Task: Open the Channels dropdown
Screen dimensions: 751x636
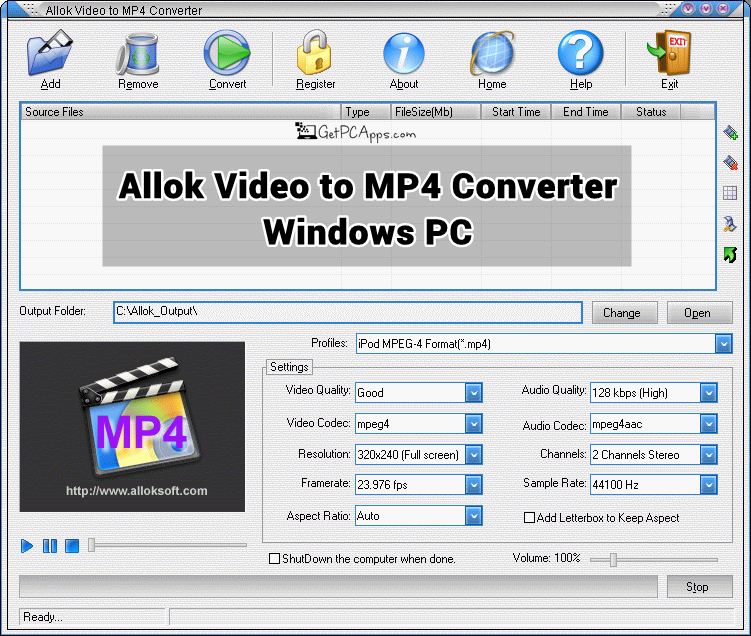Action: click(x=708, y=455)
